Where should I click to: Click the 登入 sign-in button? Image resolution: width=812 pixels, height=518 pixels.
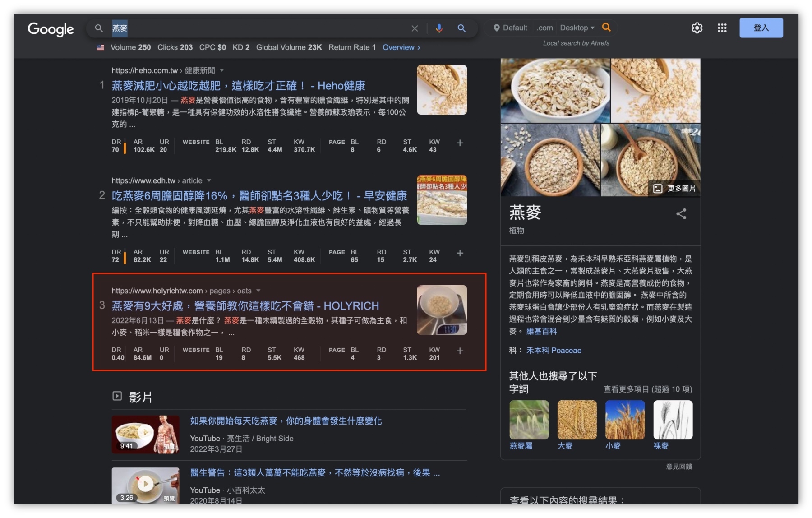point(761,28)
